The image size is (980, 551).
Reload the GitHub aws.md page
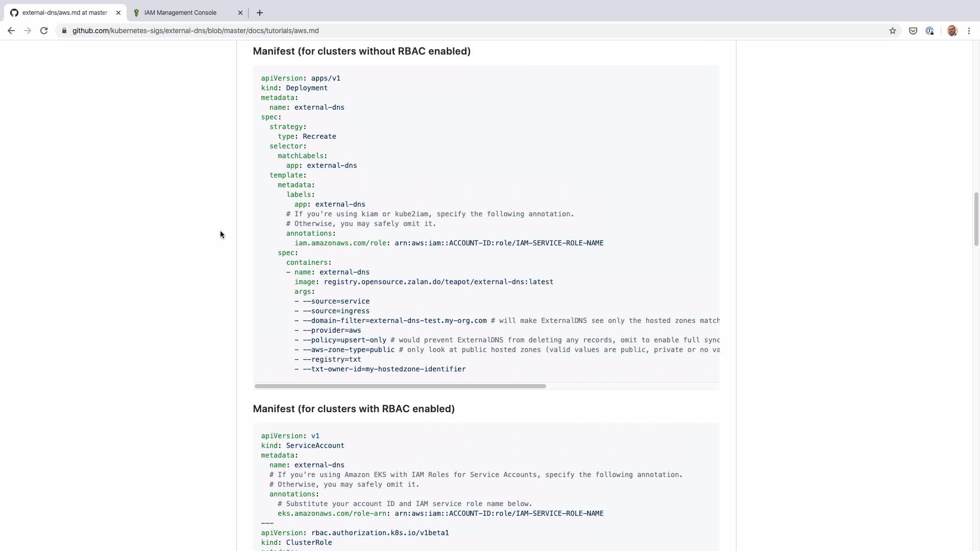[x=44, y=31]
